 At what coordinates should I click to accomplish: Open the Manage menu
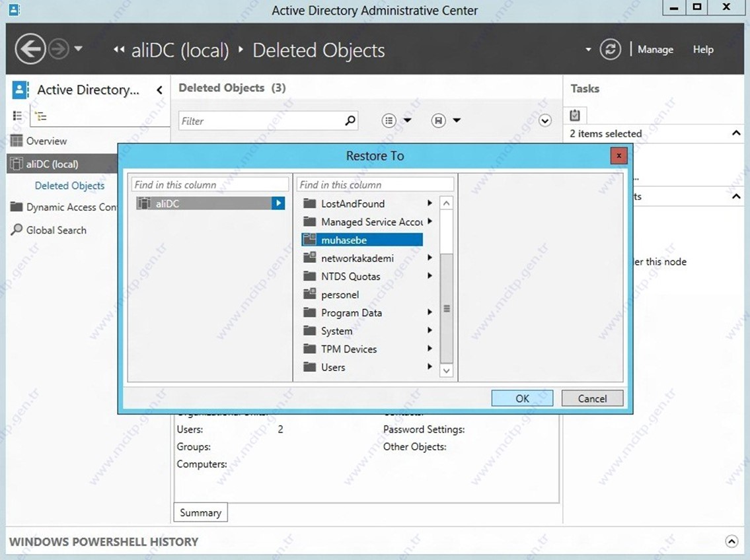tap(656, 50)
